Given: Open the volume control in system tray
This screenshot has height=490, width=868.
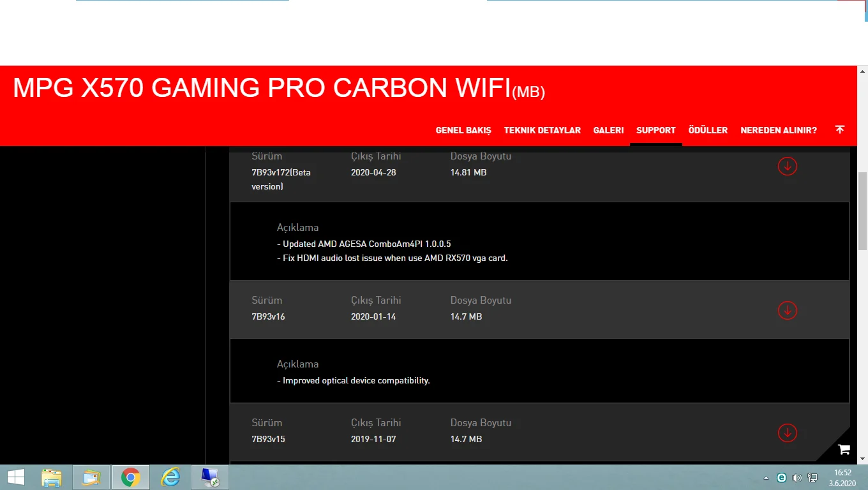Looking at the screenshot, I should click(797, 477).
